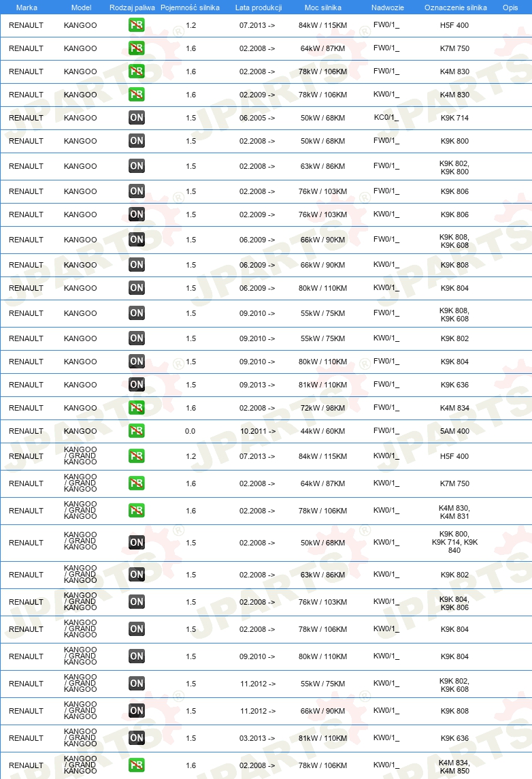
Task: Click the K9K 800, K9K 714, K9K 840 cell
Action: [454, 543]
